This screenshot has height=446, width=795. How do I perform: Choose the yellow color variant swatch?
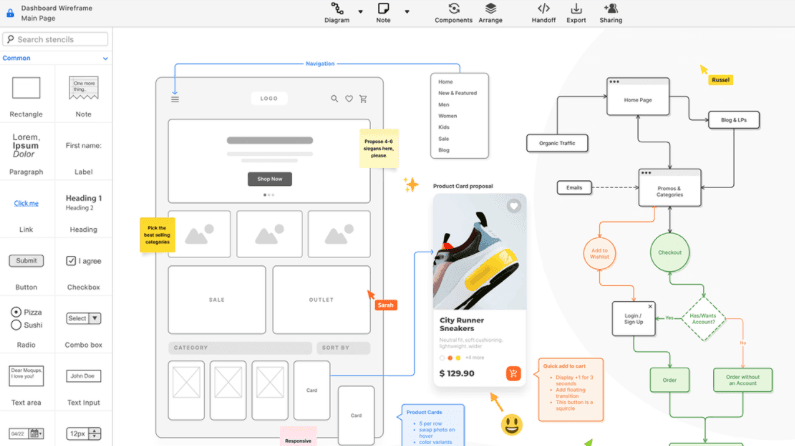click(x=458, y=358)
